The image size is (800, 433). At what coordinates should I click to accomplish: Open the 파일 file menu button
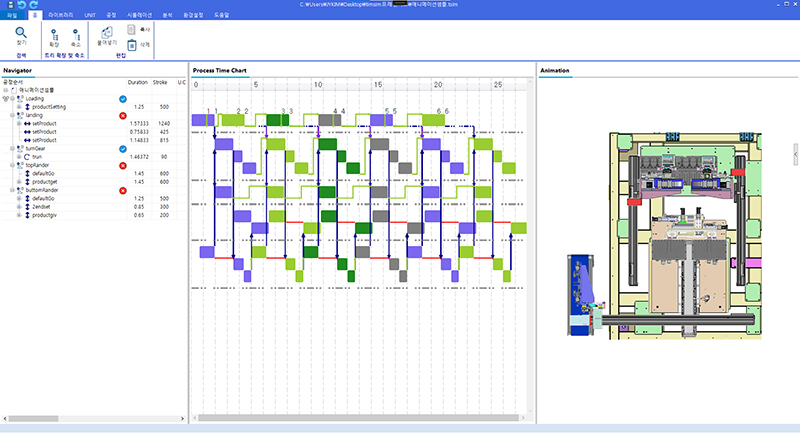click(13, 16)
